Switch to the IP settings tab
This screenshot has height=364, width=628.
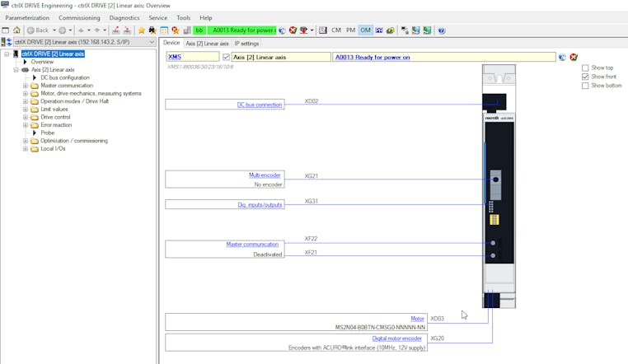point(246,43)
